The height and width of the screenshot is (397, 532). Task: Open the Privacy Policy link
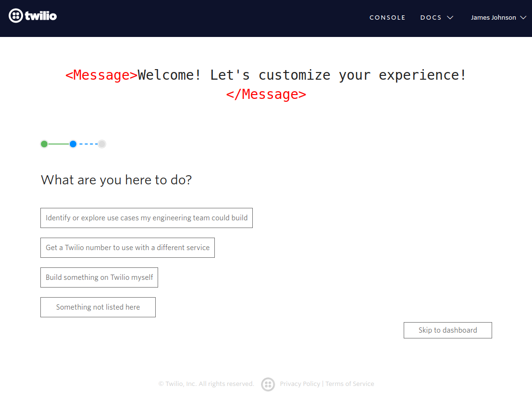coord(300,384)
